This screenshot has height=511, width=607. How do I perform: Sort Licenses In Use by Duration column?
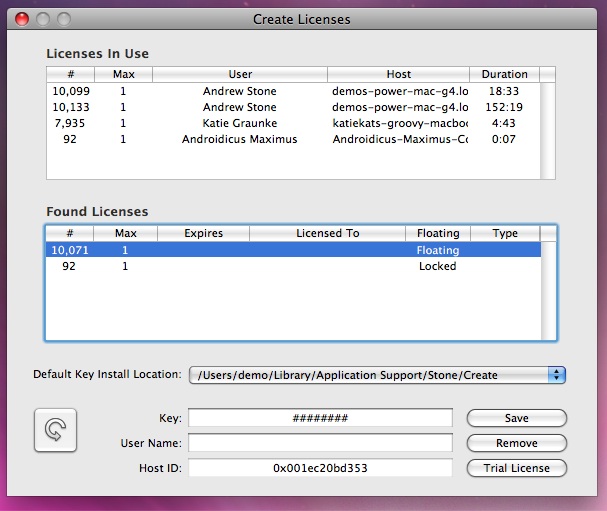coord(504,74)
